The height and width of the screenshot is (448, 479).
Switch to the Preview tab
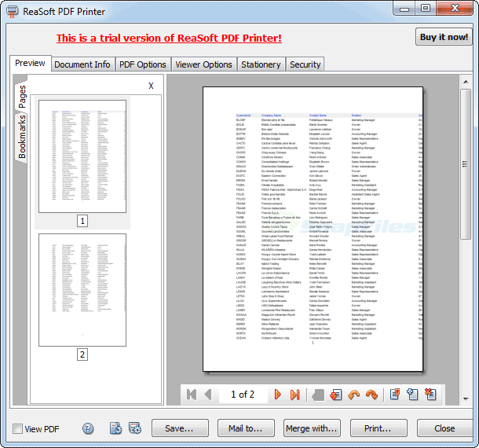(x=30, y=63)
